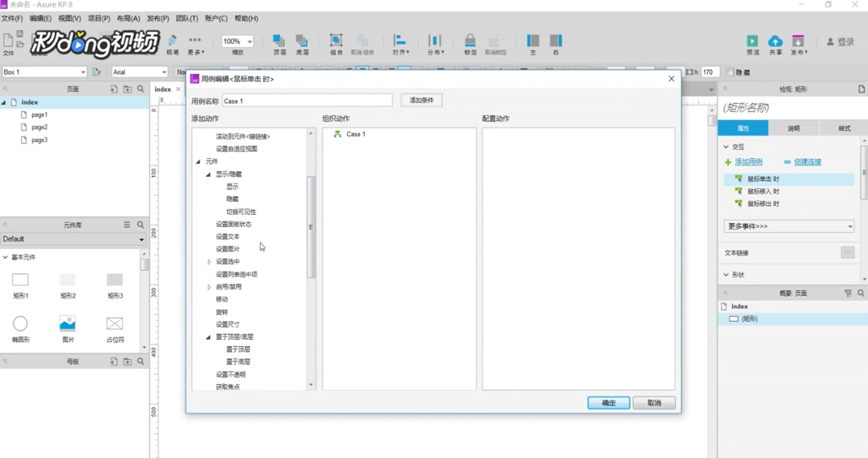This screenshot has height=458, width=868.
Task: Click add folder icon in 母版 panel
Action: click(127, 361)
